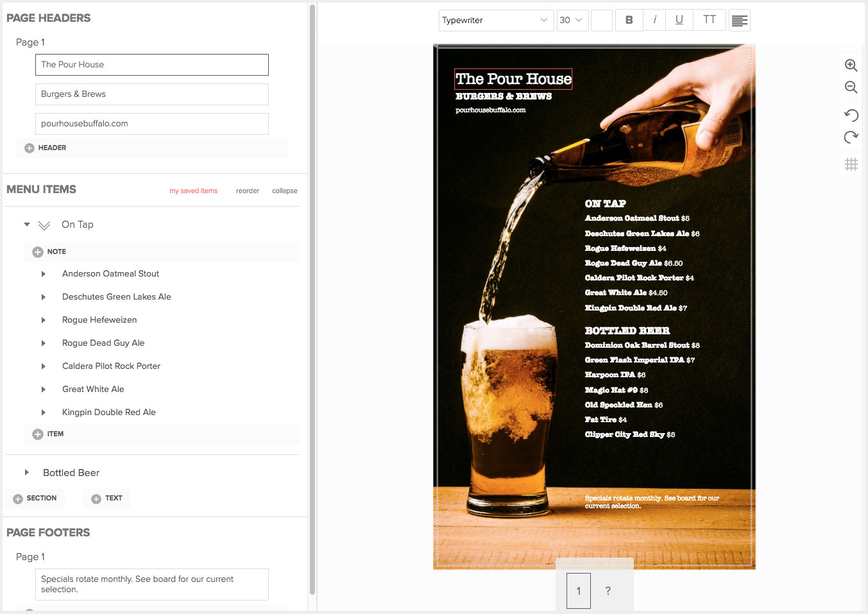The height and width of the screenshot is (614, 868).
Task: Select the Bottled Beer section title
Action: pyautogui.click(x=71, y=473)
